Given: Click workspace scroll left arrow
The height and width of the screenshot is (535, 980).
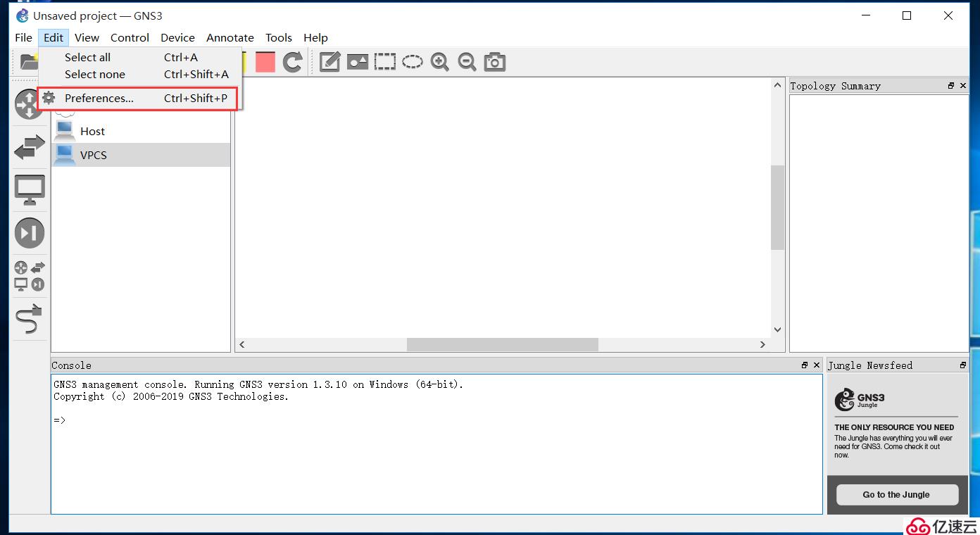Looking at the screenshot, I should [x=242, y=344].
